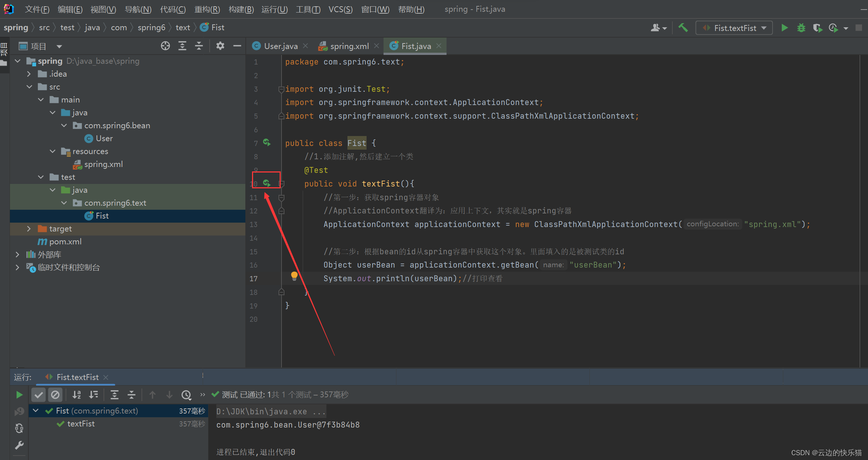This screenshot has width=868, height=460.
Task: Click src breadcrumb in navigation bar
Action: 44,28
